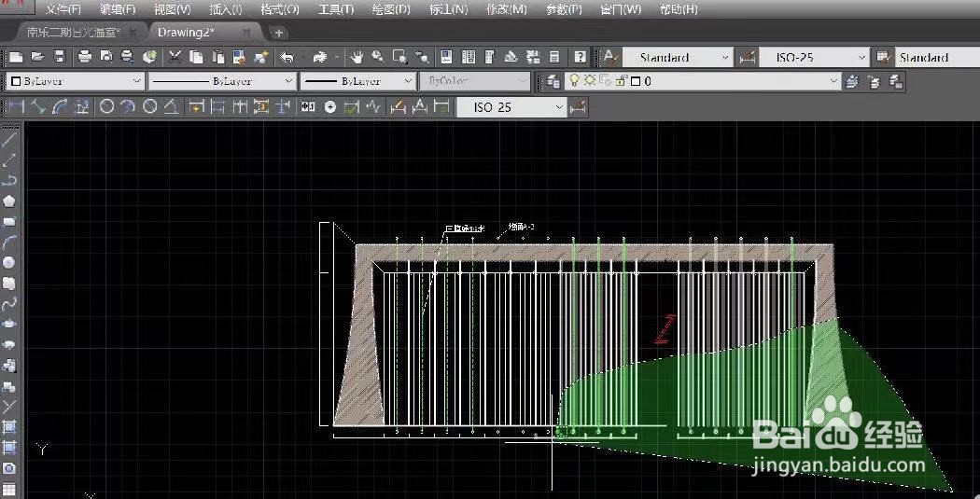Open the lineweight ByLayer dropdown
The height and width of the screenshot is (499, 980).
click(x=358, y=82)
